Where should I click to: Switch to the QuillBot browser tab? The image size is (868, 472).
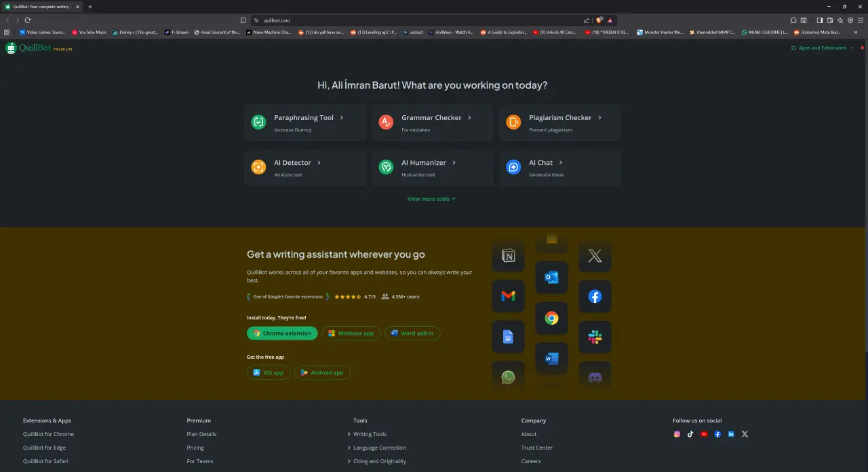tap(43, 7)
